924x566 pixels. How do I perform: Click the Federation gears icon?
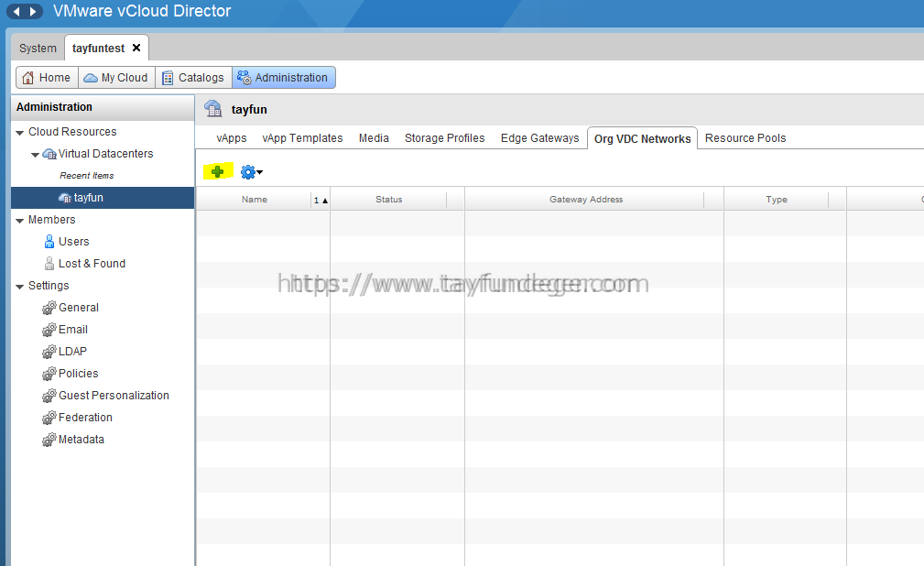pos(49,418)
